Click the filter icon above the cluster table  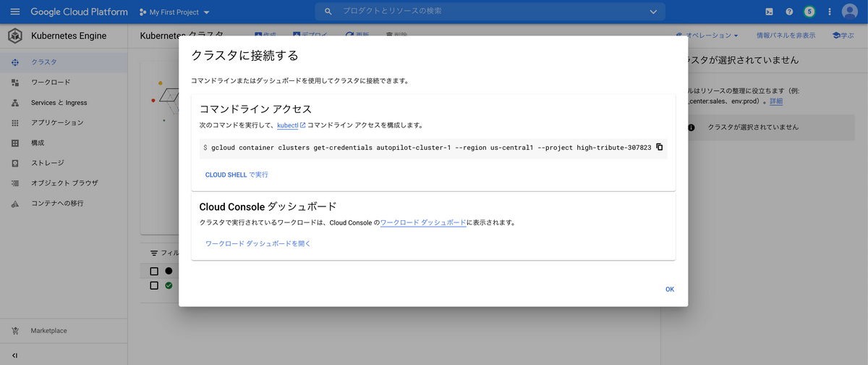click(154, 253)
